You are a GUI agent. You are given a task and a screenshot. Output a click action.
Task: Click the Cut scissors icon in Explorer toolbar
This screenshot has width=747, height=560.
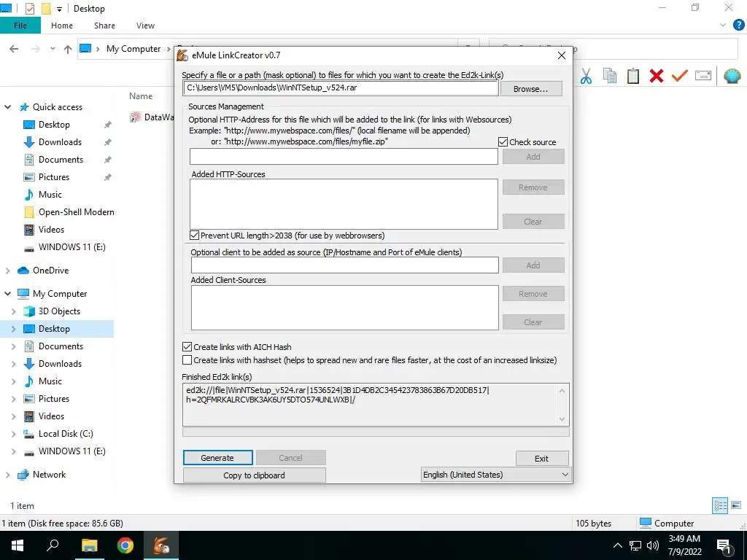pyautogui.click(x=586, y=76)
